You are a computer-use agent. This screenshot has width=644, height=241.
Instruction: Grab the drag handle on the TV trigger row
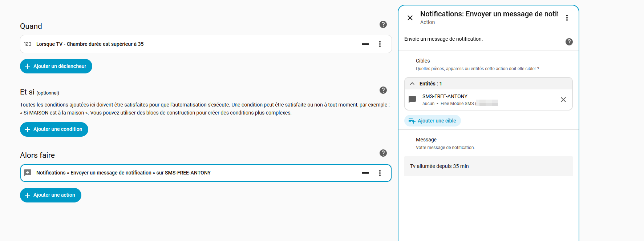pos(365,44)
